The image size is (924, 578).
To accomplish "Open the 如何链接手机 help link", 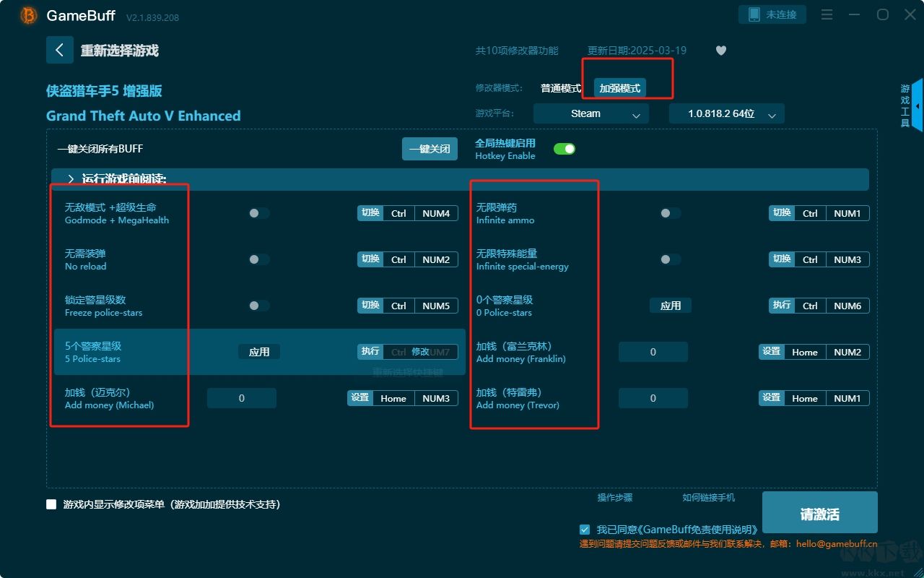I will click(708, 498).
